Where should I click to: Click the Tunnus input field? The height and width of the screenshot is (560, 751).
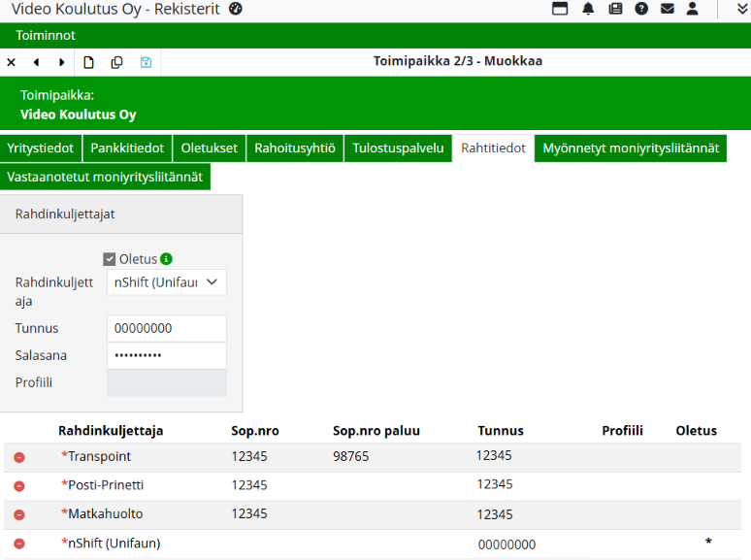[166, 329]
